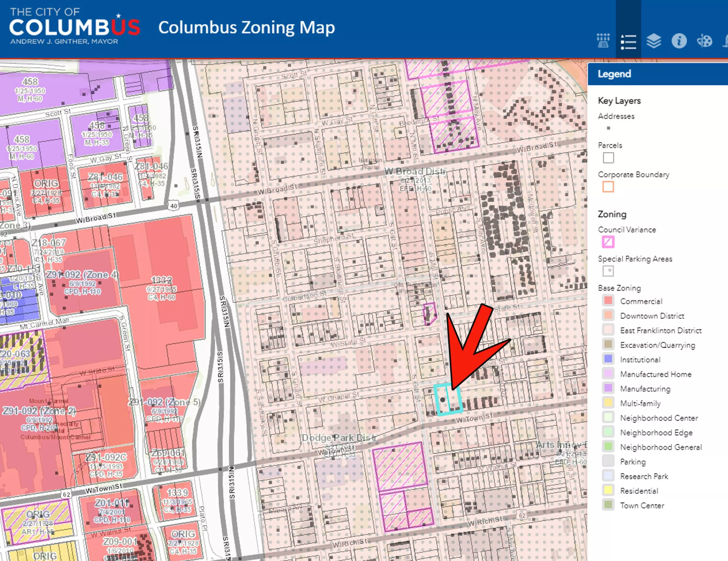This screenshot has width=728, height=561.
Task: Click the Corporate Boundary orange square symbol
Action: point(608,187)
